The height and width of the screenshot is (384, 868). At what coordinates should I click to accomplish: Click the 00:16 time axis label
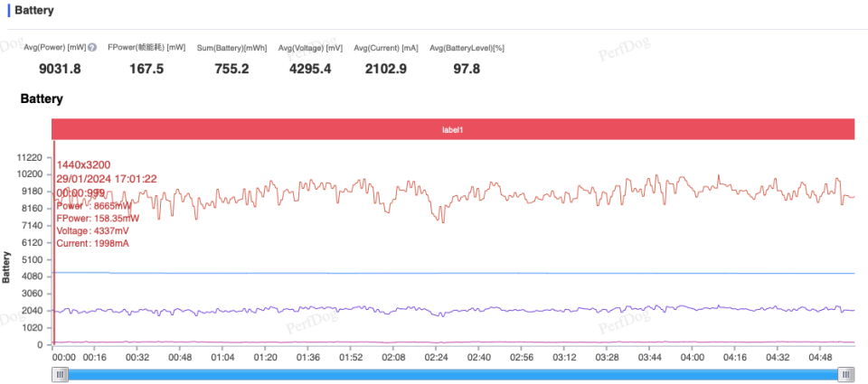point(95,358)
